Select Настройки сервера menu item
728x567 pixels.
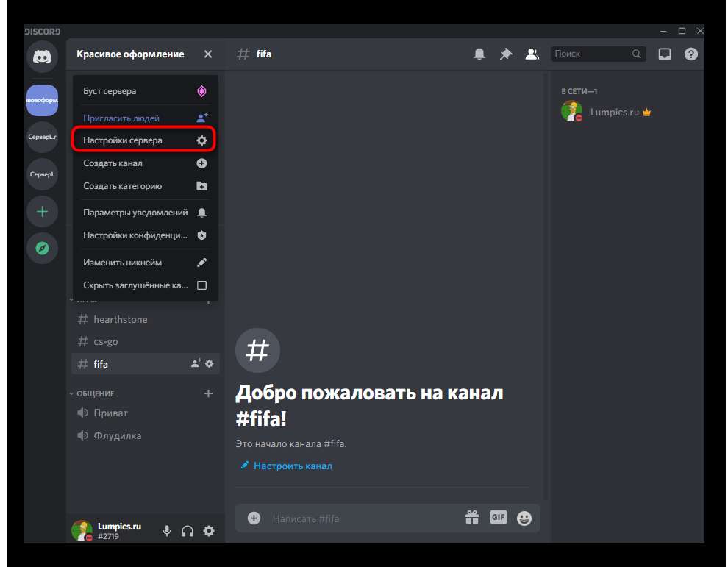point(145,140)
